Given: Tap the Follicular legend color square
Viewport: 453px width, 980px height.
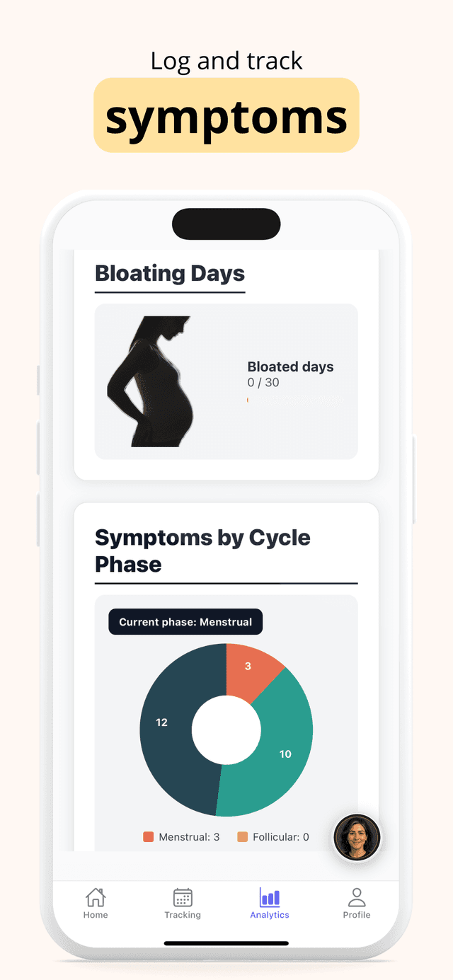Looking at the screenshot, I should 242,836.
